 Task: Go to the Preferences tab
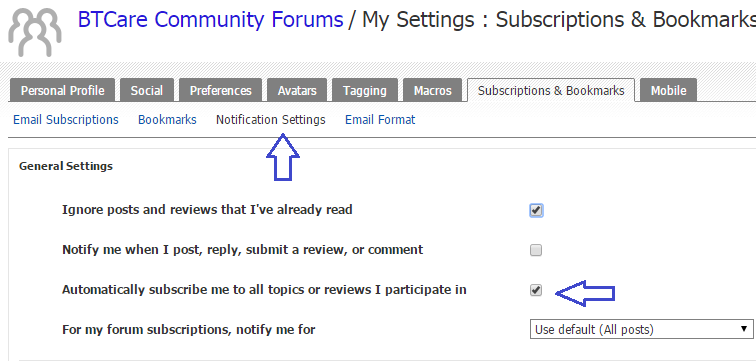tap(220, 91)
